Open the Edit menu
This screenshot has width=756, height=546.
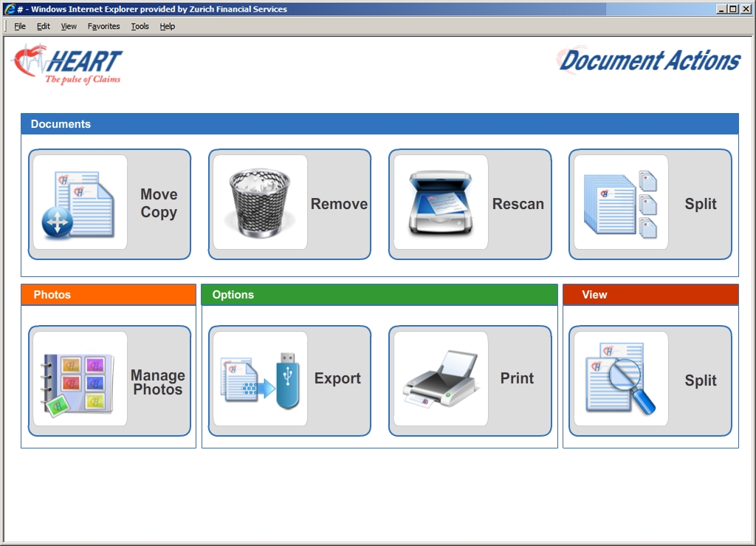[x=44, y=26]
